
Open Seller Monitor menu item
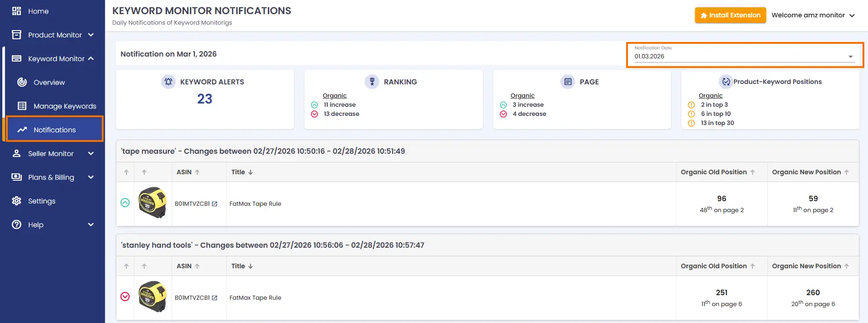point(51,153)
